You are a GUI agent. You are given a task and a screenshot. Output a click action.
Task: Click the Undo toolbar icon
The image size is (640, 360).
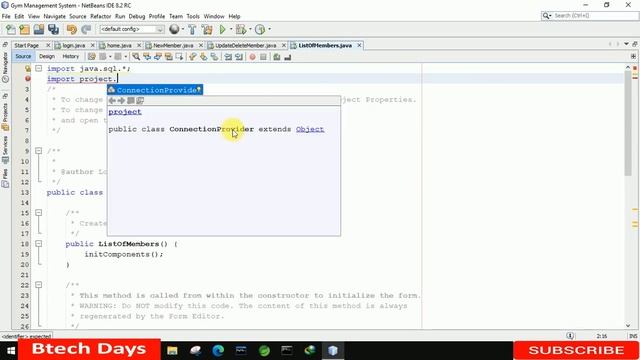tap(72, 29)
